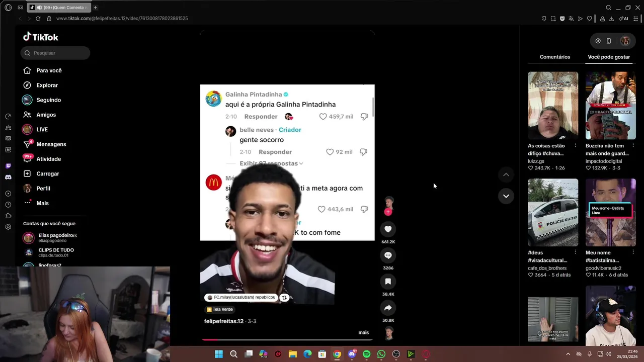Follow creator with the red plus badge
The height and width of the screenshot is (362, 644).
pyautogui.click(x=388, y=212)
